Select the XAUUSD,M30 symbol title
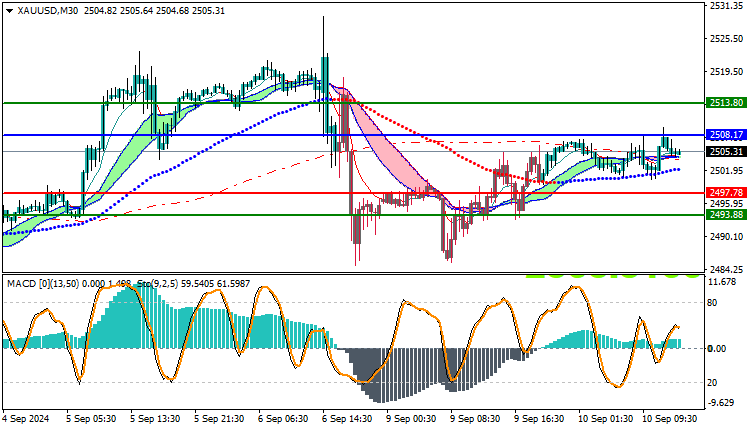This screenshot has width=750, height=430. [x=48, y=11]
